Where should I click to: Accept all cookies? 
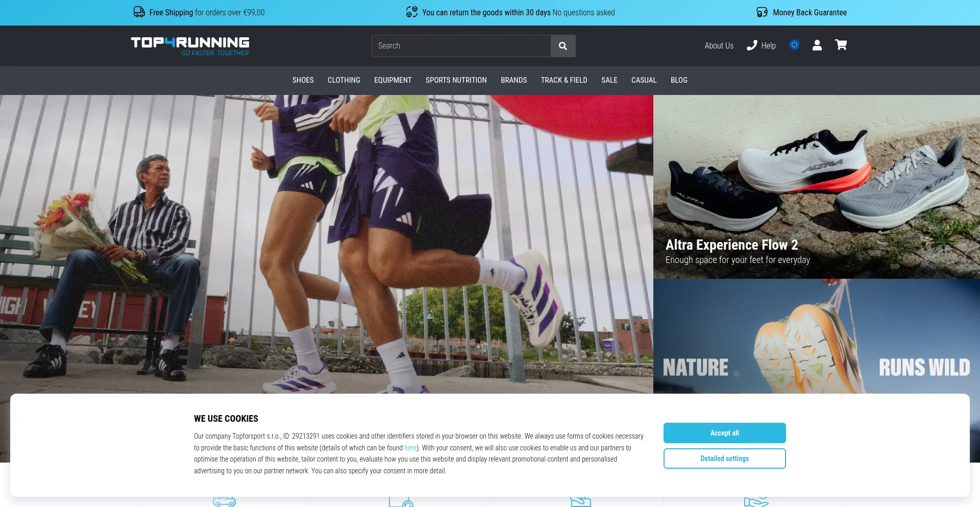[724, 433]
